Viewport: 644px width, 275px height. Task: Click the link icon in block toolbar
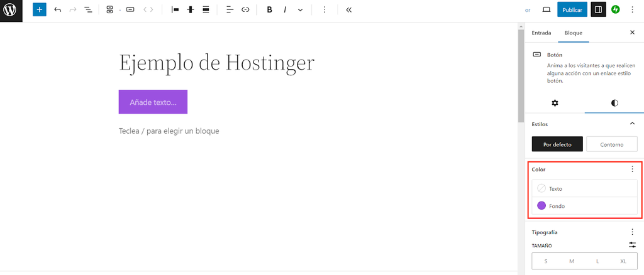[x=245, y=10]
